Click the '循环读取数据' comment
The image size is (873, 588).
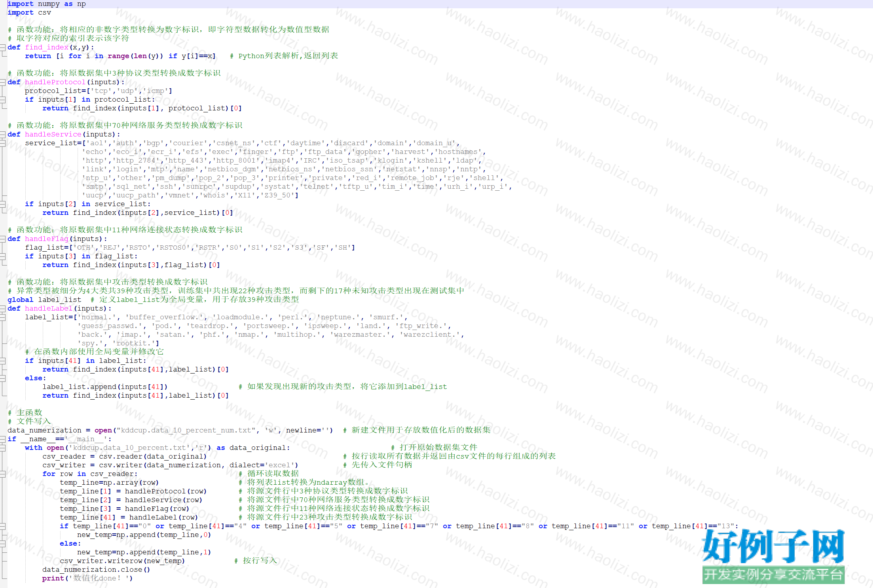[x=269, y=474]
